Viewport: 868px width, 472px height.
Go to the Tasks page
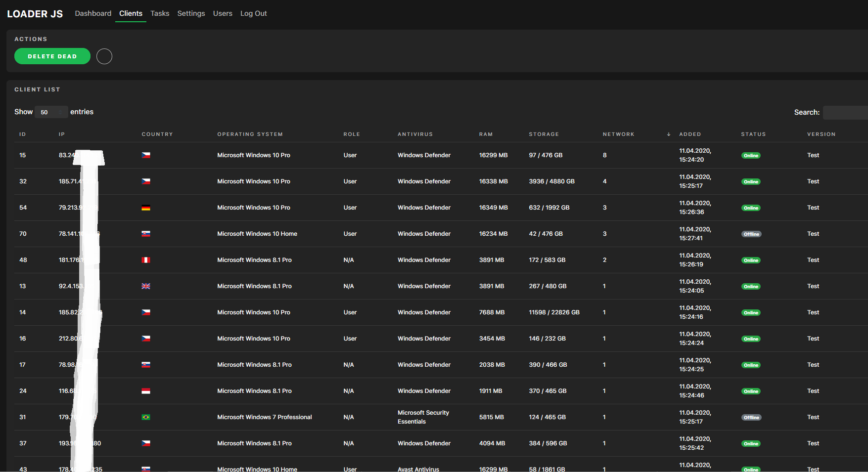coord(160,13)
